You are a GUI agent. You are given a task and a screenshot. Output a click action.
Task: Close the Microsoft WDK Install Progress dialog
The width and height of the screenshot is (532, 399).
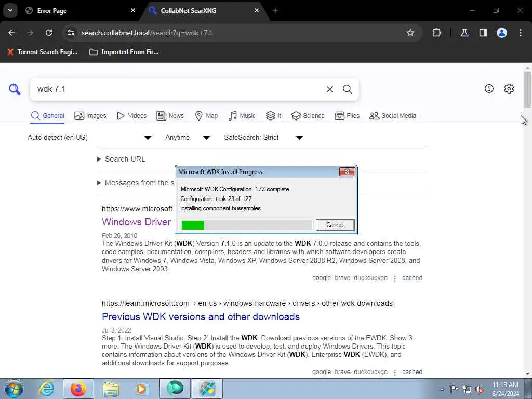coord(347,171)
